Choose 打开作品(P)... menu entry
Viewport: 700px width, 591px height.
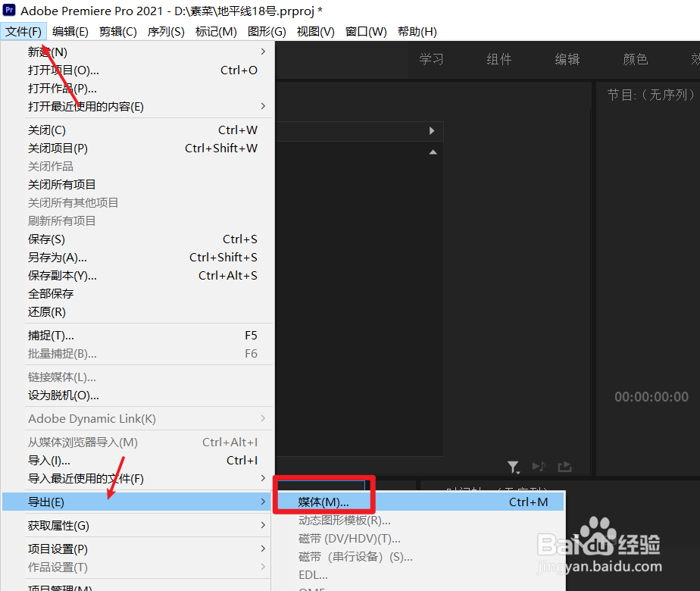pos(138,89)
